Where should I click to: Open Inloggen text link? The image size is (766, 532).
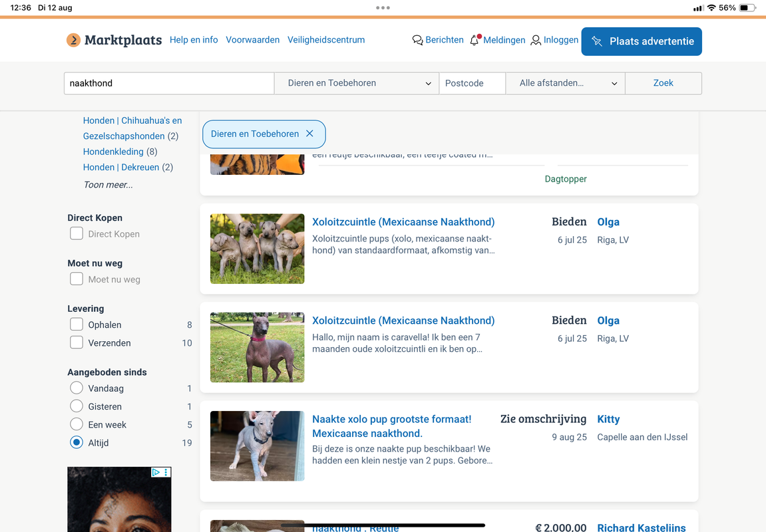pyautogui.click(x=561, y=40)
